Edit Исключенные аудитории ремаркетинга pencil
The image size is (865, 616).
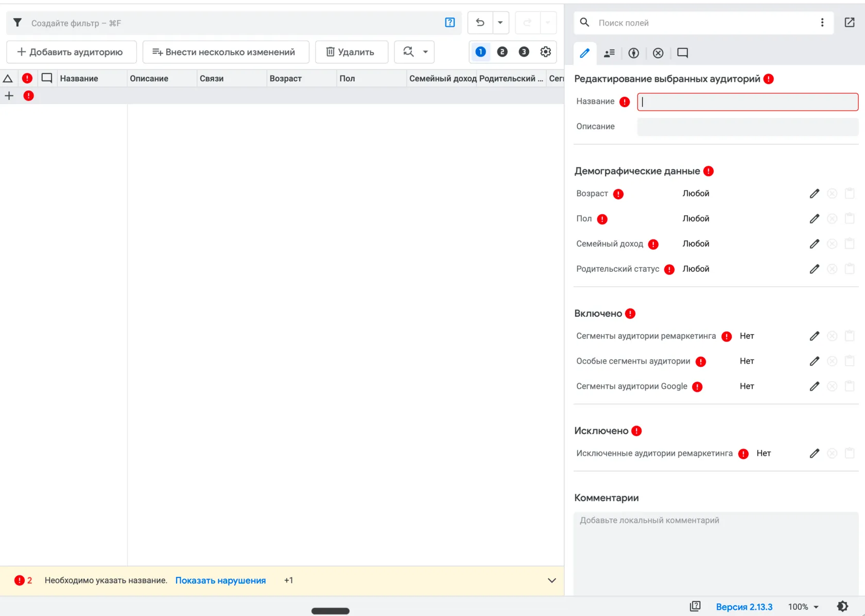pos(815,454)
